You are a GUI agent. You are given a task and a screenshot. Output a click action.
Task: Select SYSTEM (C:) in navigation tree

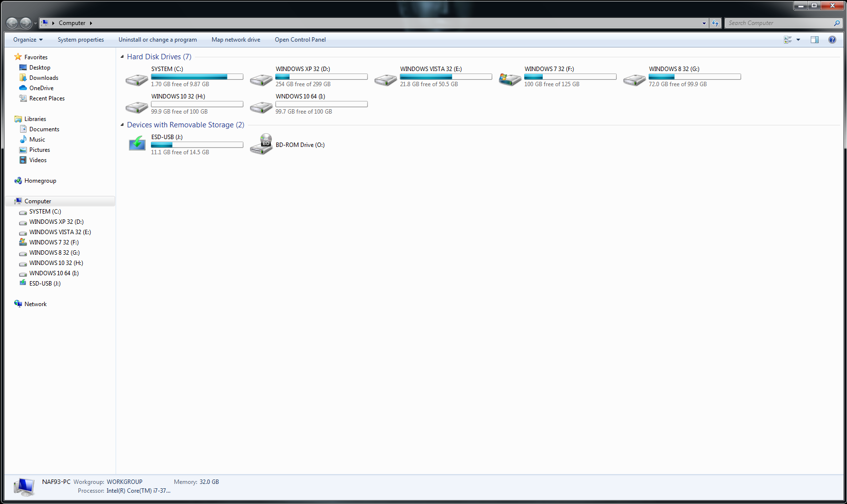click(45, 212)
